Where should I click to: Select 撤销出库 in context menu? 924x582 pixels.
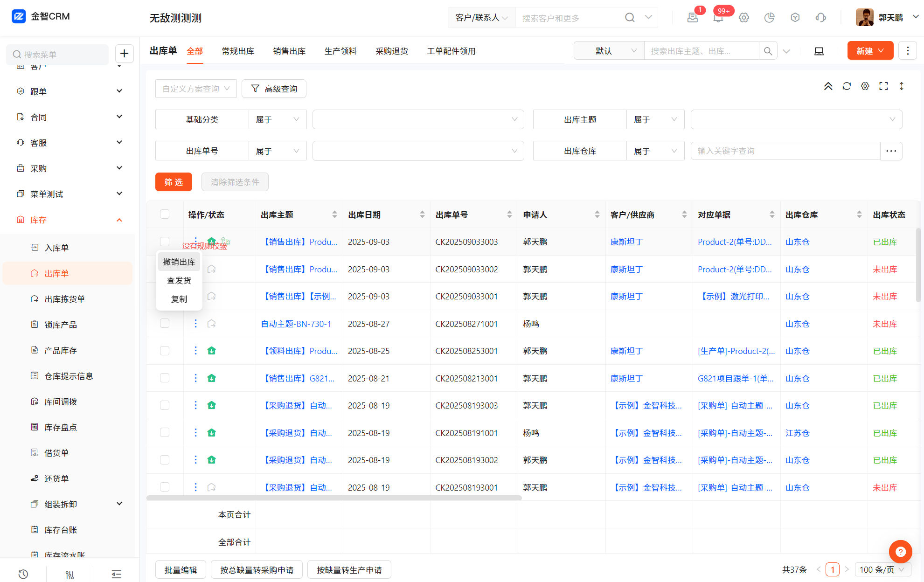click(x=179, y=262)
